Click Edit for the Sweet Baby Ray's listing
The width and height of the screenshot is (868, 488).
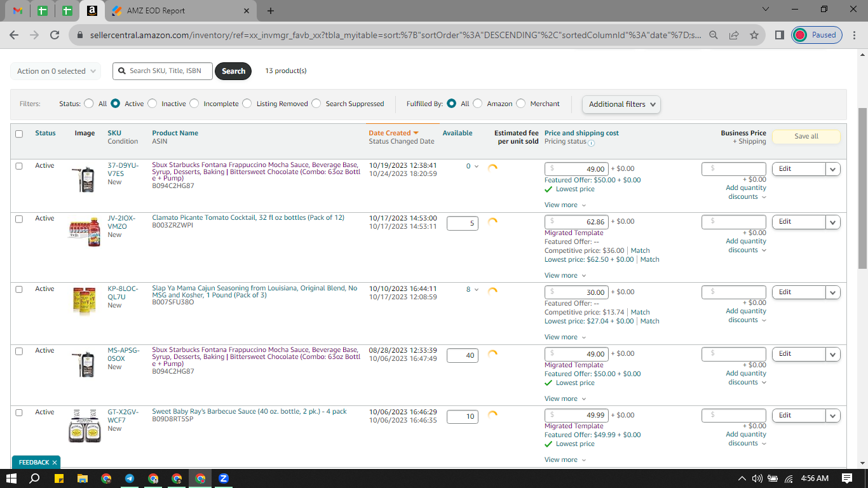click(x=799, y=416)
